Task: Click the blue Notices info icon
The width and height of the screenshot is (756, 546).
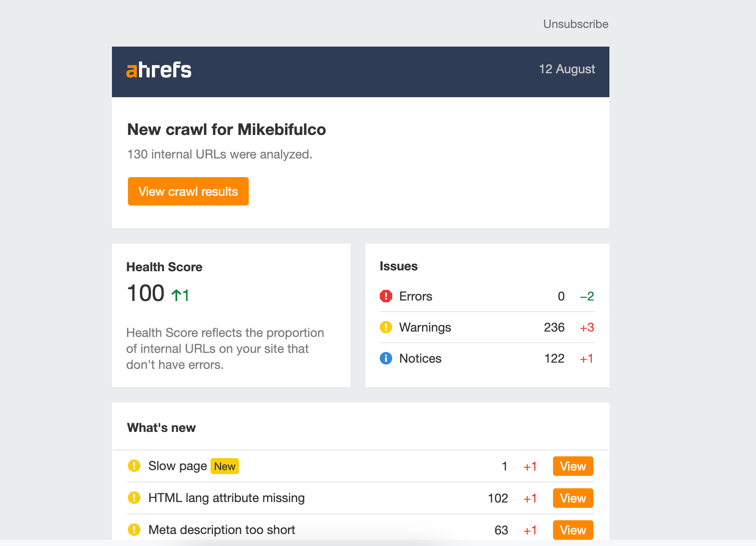Action: [x=386, y=358]
